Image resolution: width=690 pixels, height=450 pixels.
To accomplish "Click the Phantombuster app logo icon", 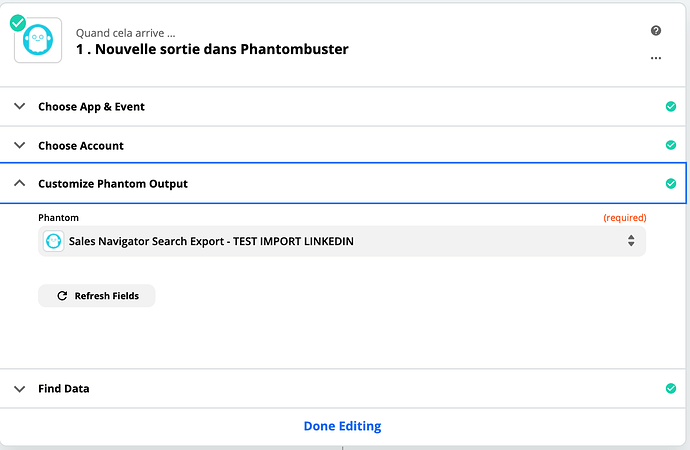I will tap(38, 40).
